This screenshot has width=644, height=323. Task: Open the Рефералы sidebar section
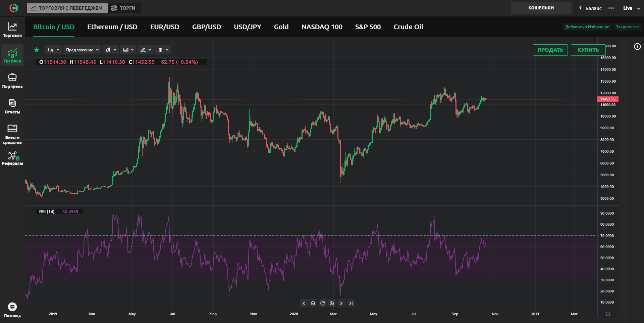[12, 158]
